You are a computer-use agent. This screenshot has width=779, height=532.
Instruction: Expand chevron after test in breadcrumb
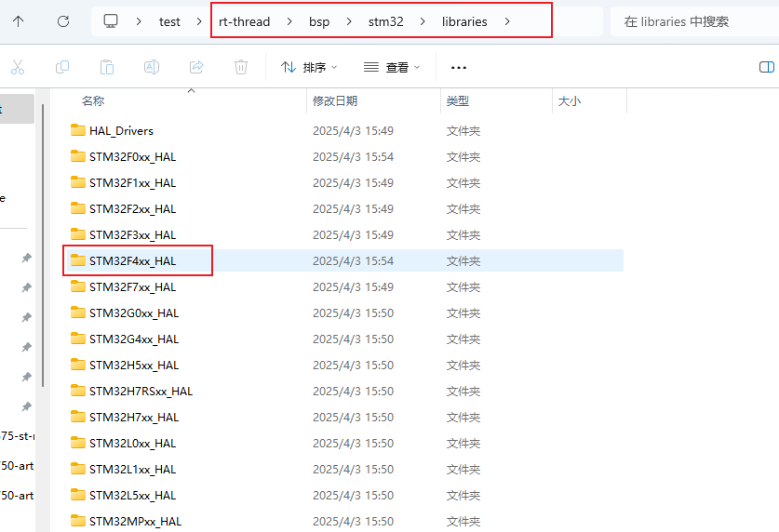199,21
